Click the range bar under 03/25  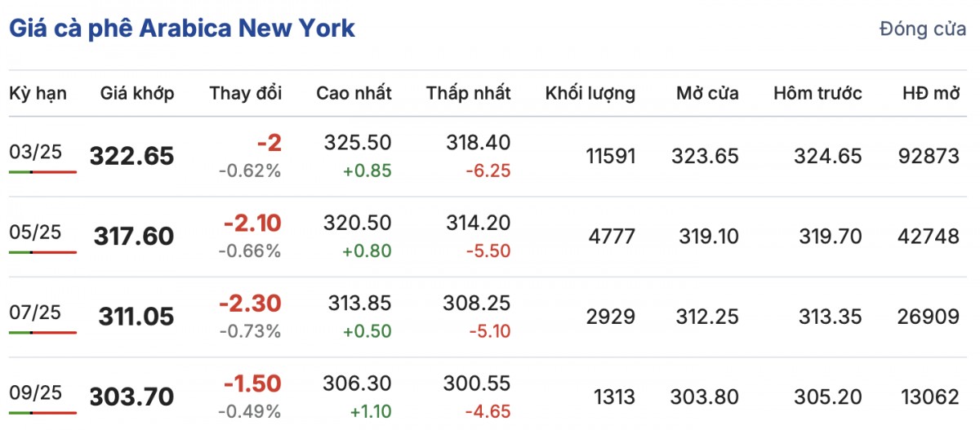tap(42, 172)
